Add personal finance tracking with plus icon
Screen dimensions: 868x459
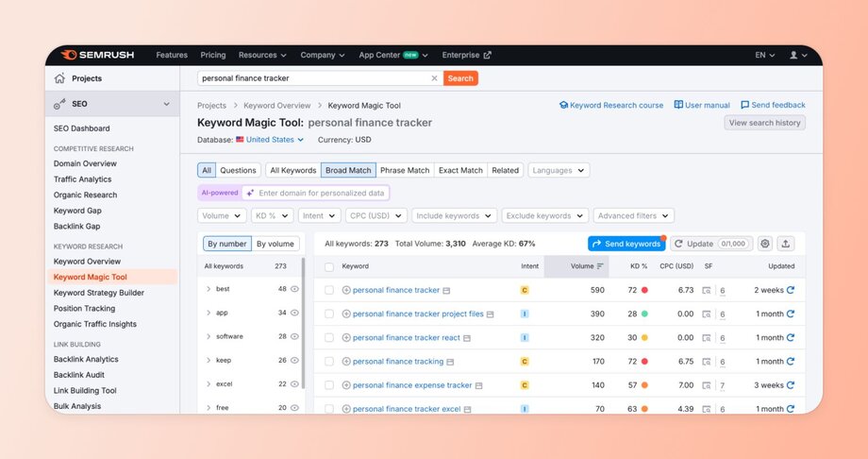[346, 362]
